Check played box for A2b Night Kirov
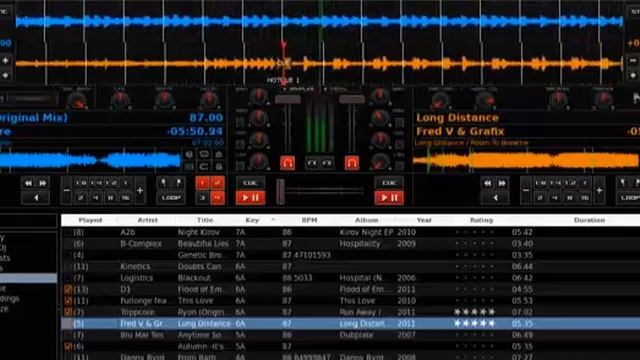Screen dimensions: 640x360 pos(68,232)
